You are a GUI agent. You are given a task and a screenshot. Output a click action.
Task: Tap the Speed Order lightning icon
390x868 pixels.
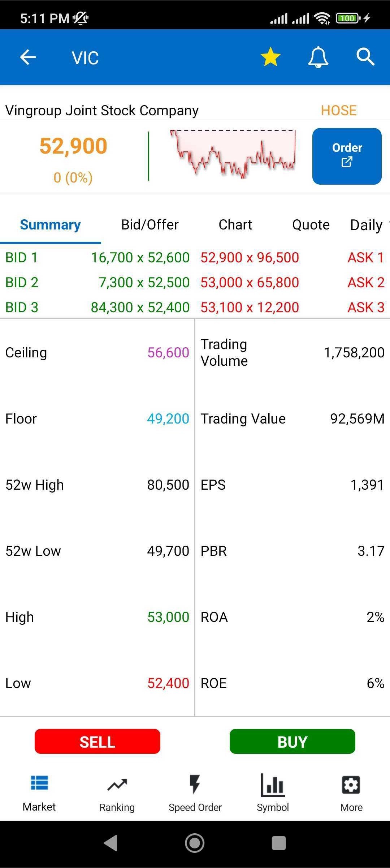click(195, 785)
